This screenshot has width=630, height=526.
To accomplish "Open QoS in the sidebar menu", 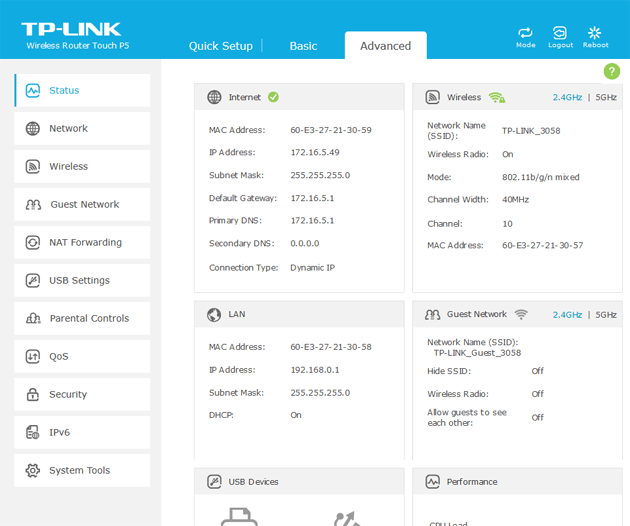I will point(82,356).
